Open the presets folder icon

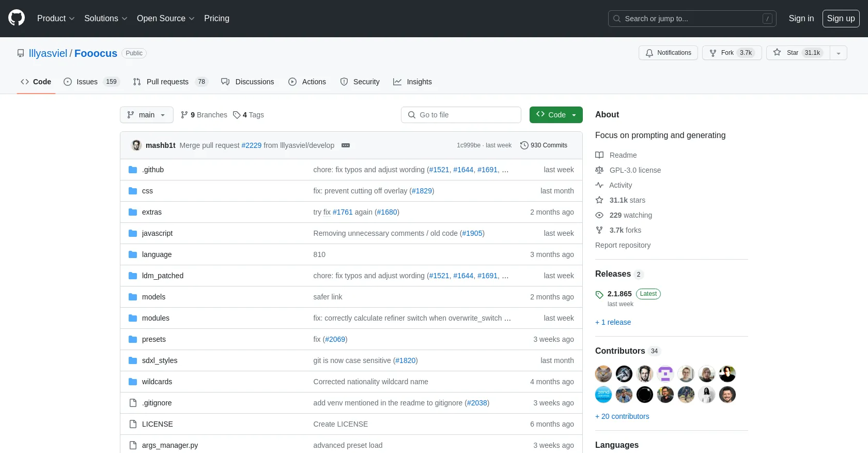(x=133, y=339)
